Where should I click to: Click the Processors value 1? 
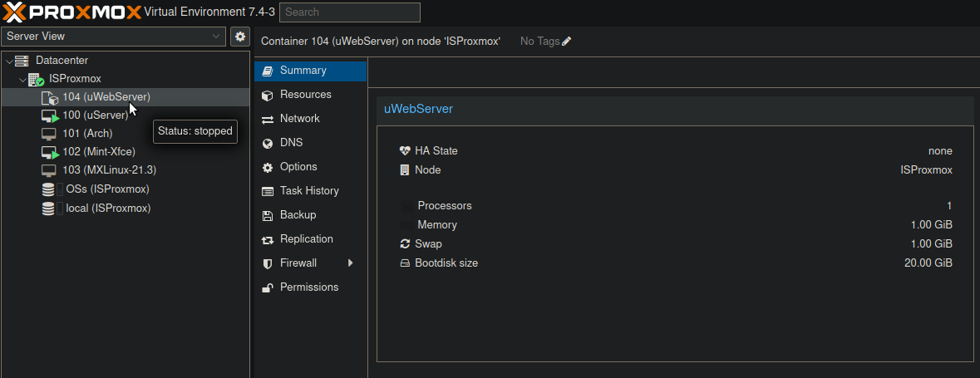pyautogui.click(x=949, y=205)
